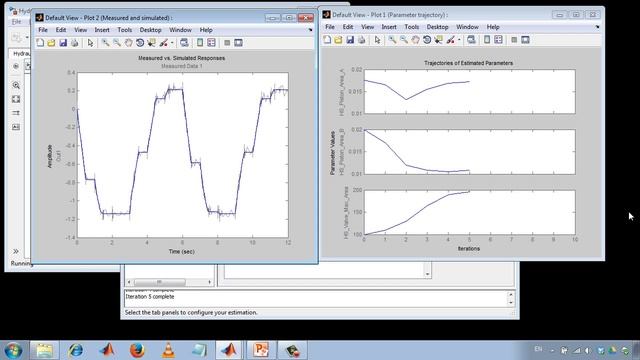This screenshot has height=360, width=640.
Task: Click Open File icon in Plot 2 window
Action: pyautogui.click(x=51, y=42)
